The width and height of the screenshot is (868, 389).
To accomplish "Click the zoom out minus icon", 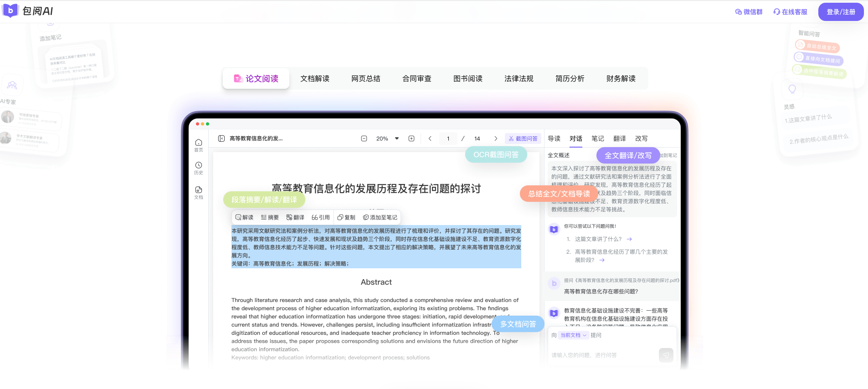I will (x=364, y=138).
